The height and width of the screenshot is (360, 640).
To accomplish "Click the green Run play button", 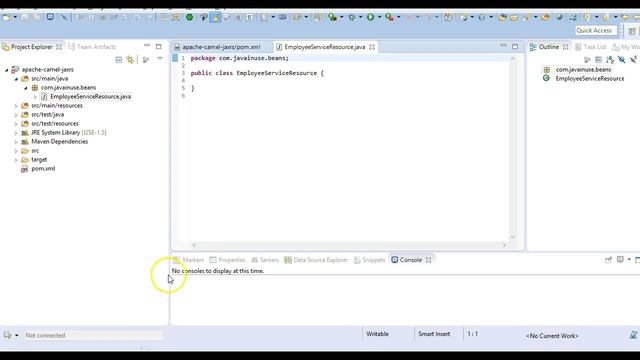I will (370, 18).
